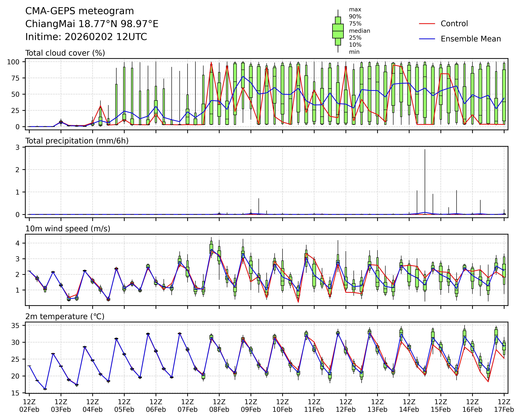Click the 'Total cloud cover (%)' panel title
The width and height of the screenshot is (521, 420).
[65, 53]
